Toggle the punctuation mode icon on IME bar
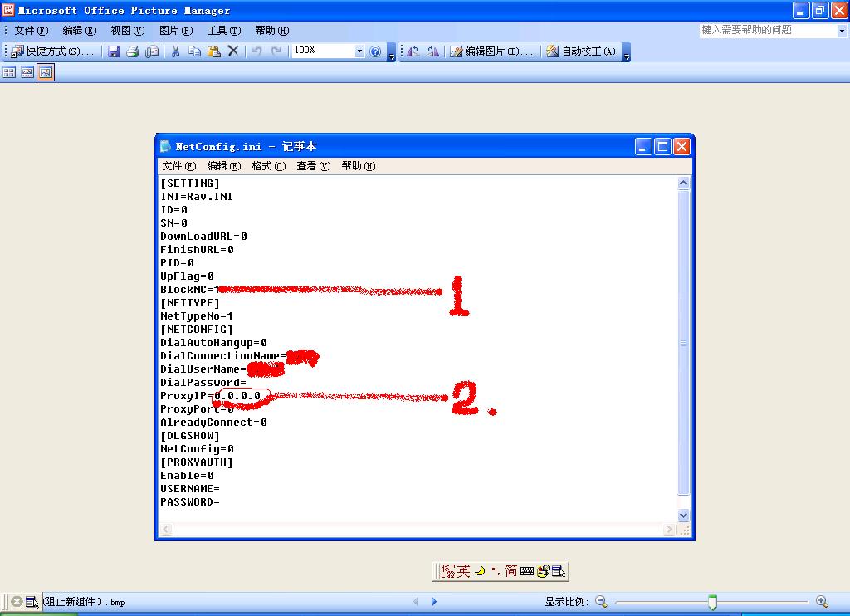The image size is (850, 616). 495,570
